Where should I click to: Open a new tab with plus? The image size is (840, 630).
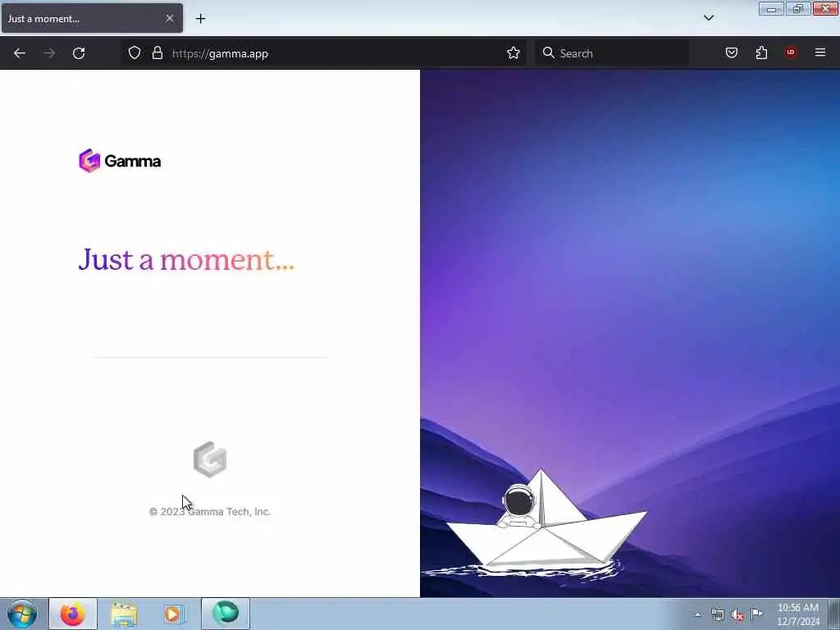pos(200,19)
